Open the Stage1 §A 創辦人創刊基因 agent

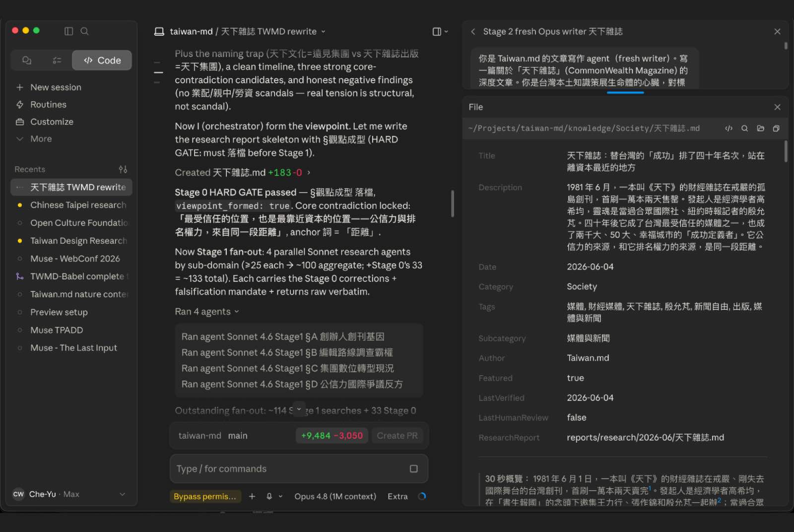(x=283, y=337)
